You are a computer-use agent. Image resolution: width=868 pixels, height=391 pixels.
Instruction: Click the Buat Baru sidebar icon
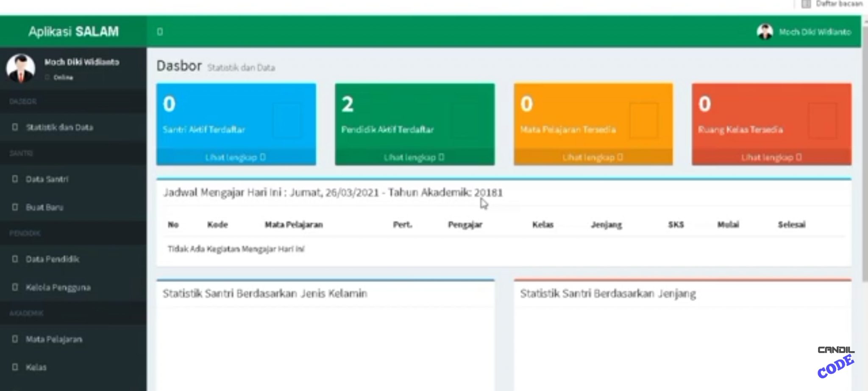click(x=16, y=207)
